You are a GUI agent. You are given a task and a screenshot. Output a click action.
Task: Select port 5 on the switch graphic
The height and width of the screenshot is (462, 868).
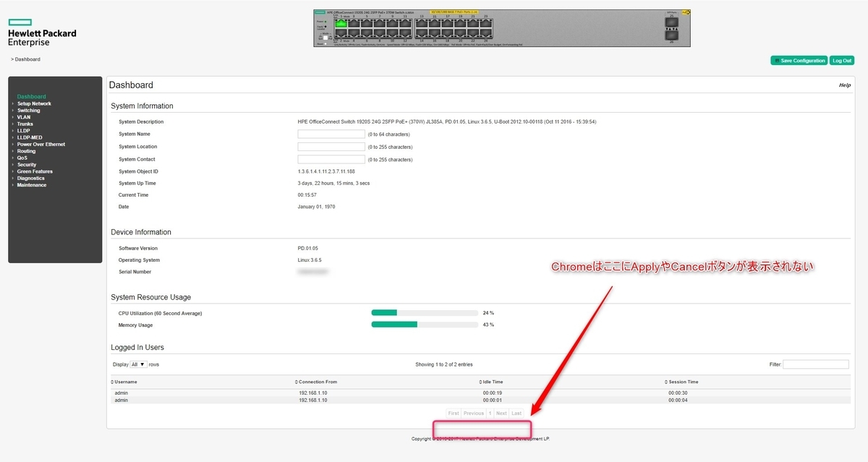(367, 23)
